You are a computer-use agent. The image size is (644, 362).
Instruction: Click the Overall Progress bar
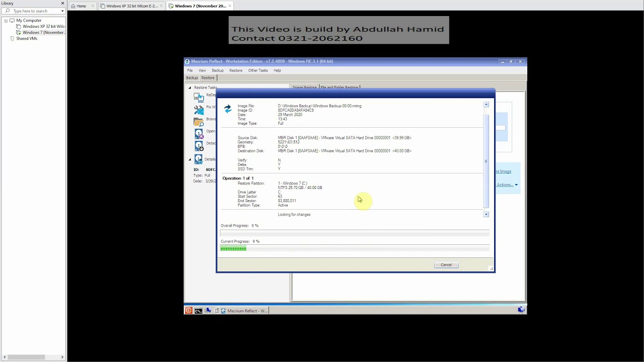pyautogui.click(x=355, y=233)
